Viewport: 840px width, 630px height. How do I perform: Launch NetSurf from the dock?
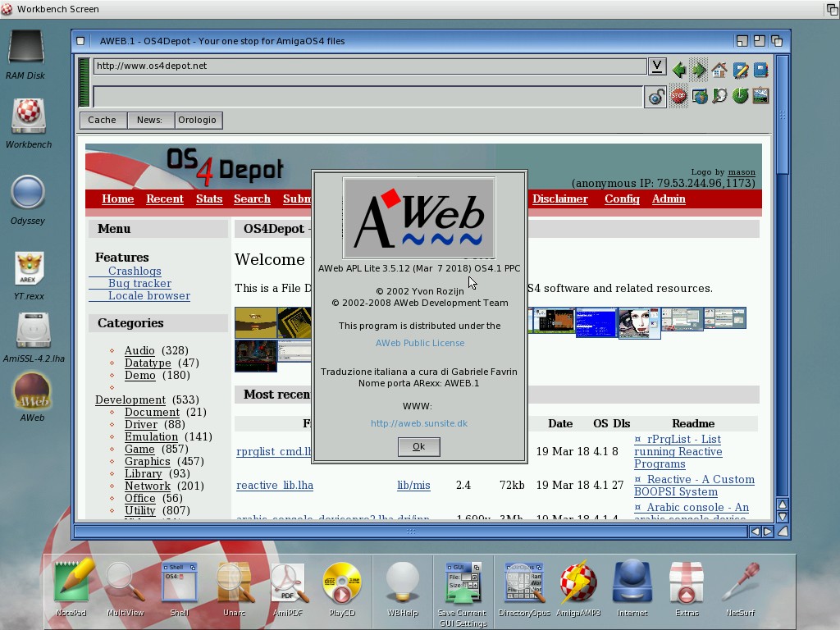[740, 587]
